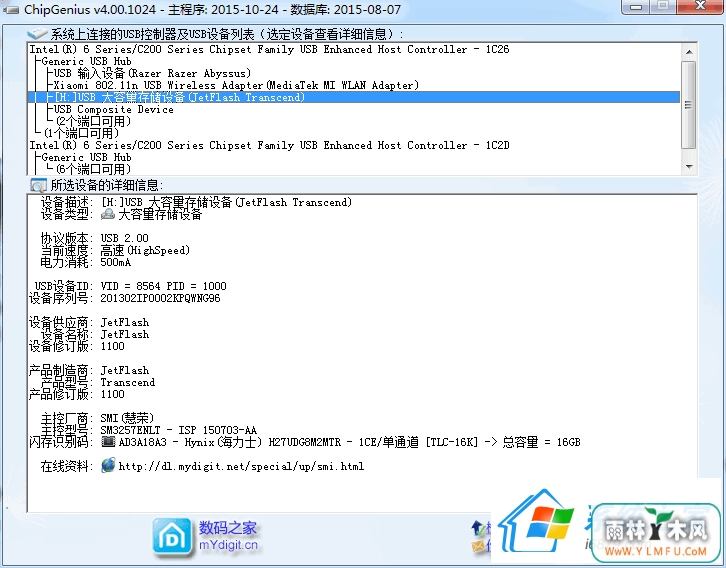This screenshot has height=568, width=726.
Task: Click the drive icon next to 大容量存储设备 type
Action: pyautogui.click(x=108, y=214)
